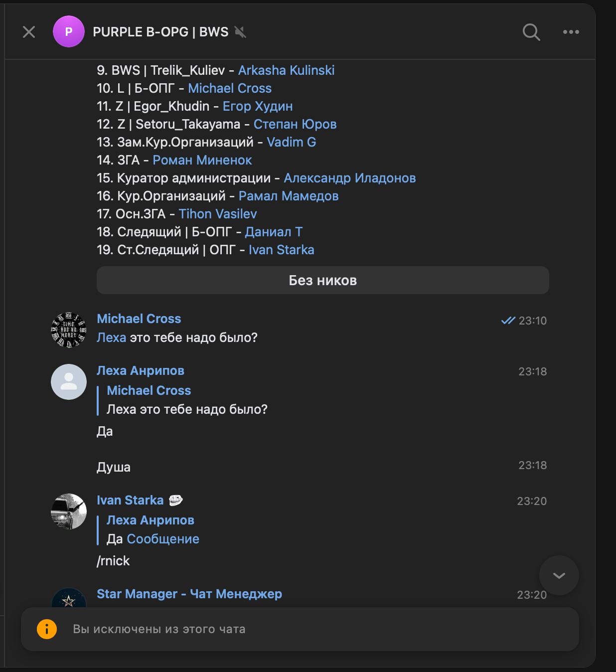Open the Роман Миненок mention link

(x=202, y=160)
